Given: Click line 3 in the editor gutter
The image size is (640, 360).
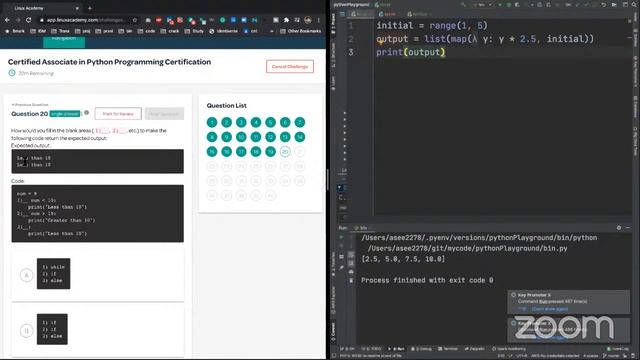Looking at the screenshot, I should [x=351, y=52].
